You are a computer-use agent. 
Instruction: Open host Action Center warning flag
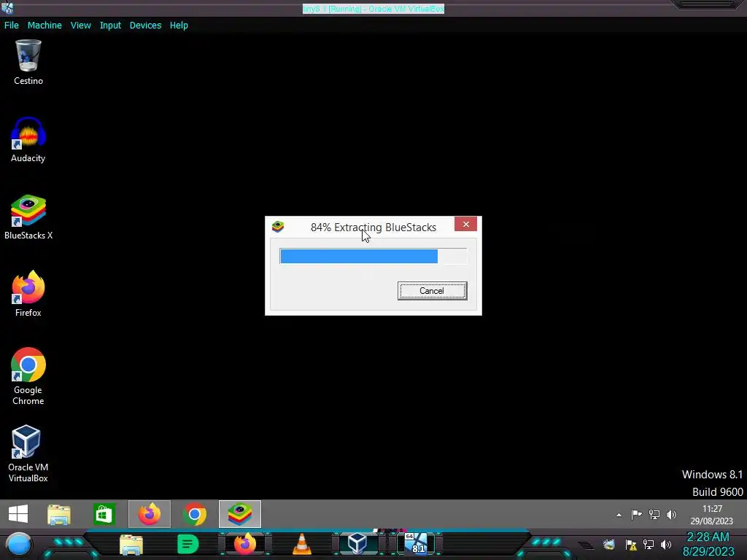pos(631,544)
